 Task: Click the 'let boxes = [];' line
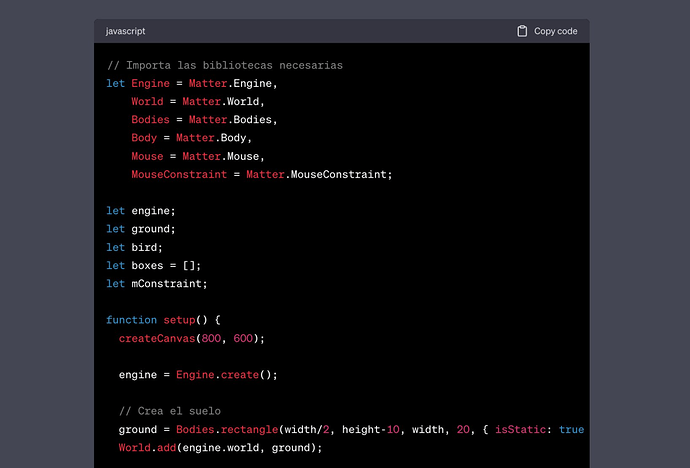pyautogui.click(x=153, y=265)
